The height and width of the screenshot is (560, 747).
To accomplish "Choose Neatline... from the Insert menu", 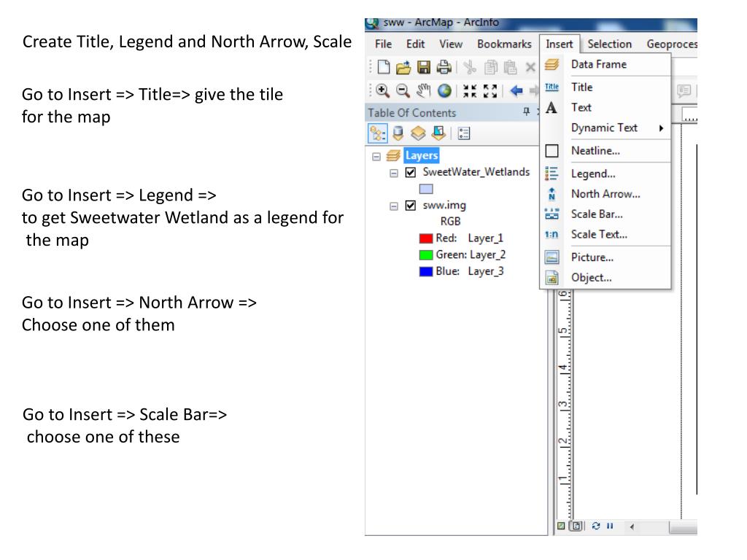I will point(605,151).
